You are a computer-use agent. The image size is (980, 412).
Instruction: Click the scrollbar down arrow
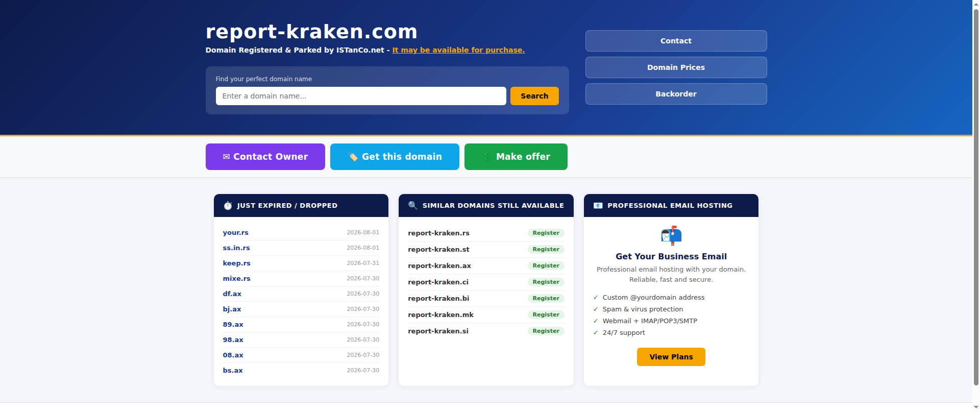click(976, 408)
